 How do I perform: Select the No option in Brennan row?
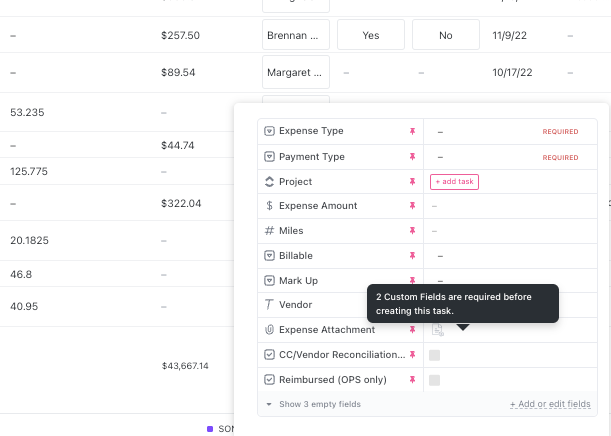point(445,35)
